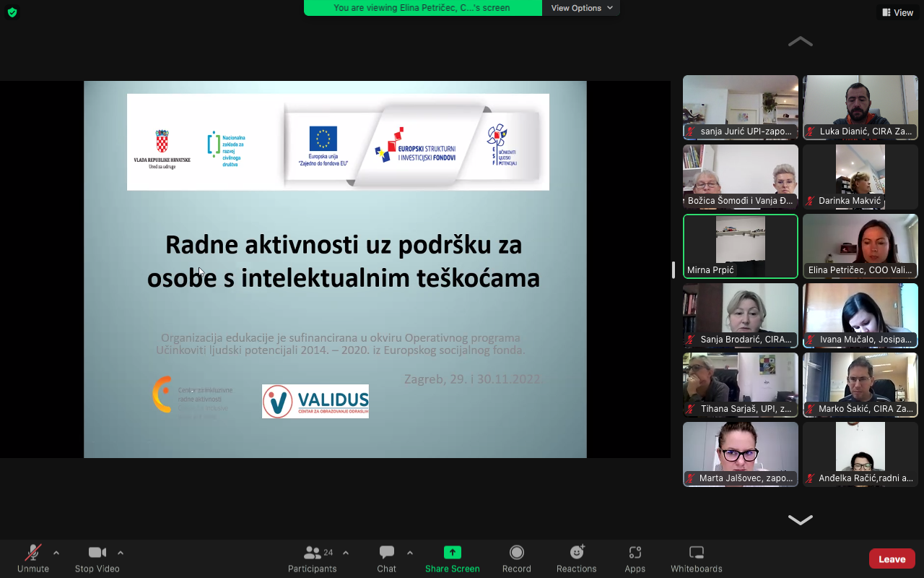The image size is (924, 578).
Task: Expand the chat options caret
Action: 410,553
